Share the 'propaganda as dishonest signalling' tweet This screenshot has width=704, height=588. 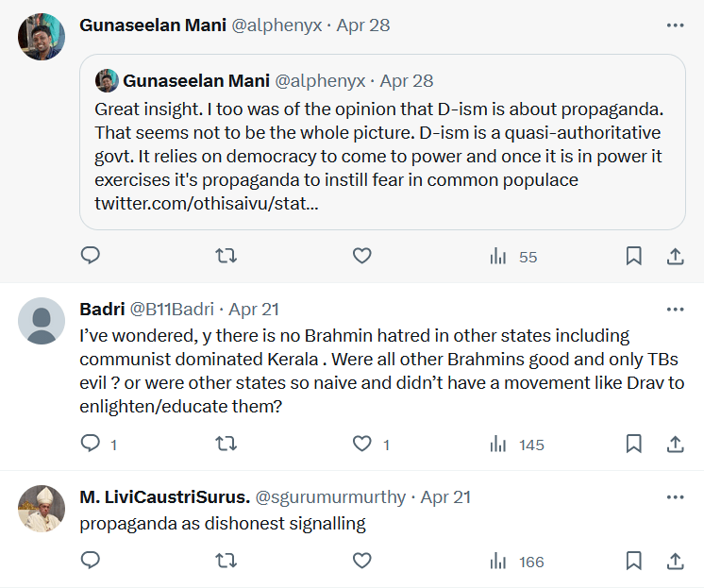(676, 562)
